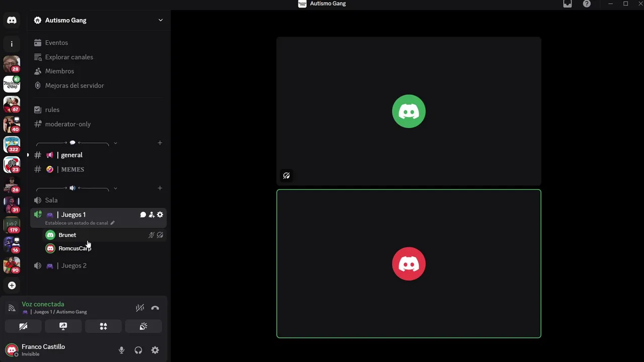Focus the green avatar video tile

[x=409, y=111]
